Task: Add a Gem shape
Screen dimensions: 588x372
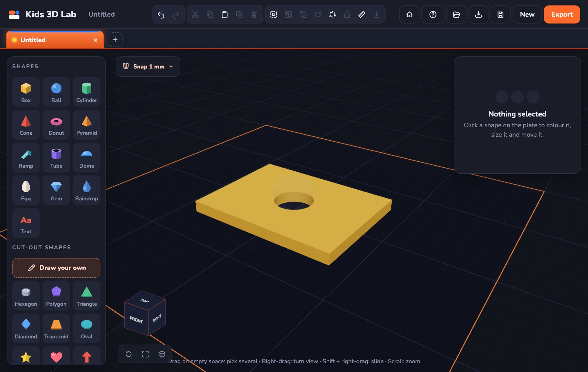Action: pos(56,190)
